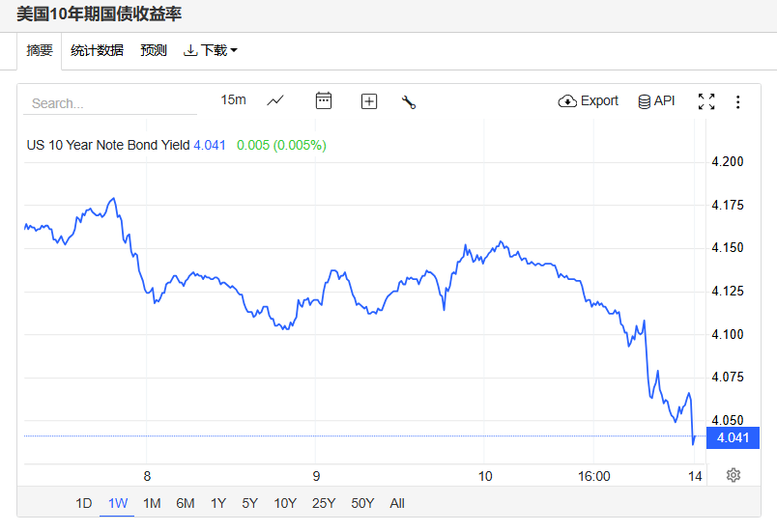
Task: Select the 摘要 summary tab
Action: pos(40,50)
